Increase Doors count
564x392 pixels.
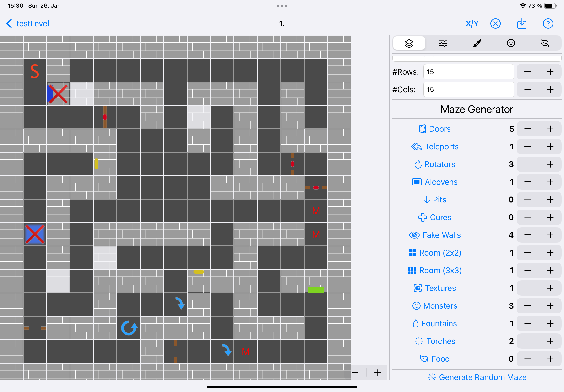550,129
